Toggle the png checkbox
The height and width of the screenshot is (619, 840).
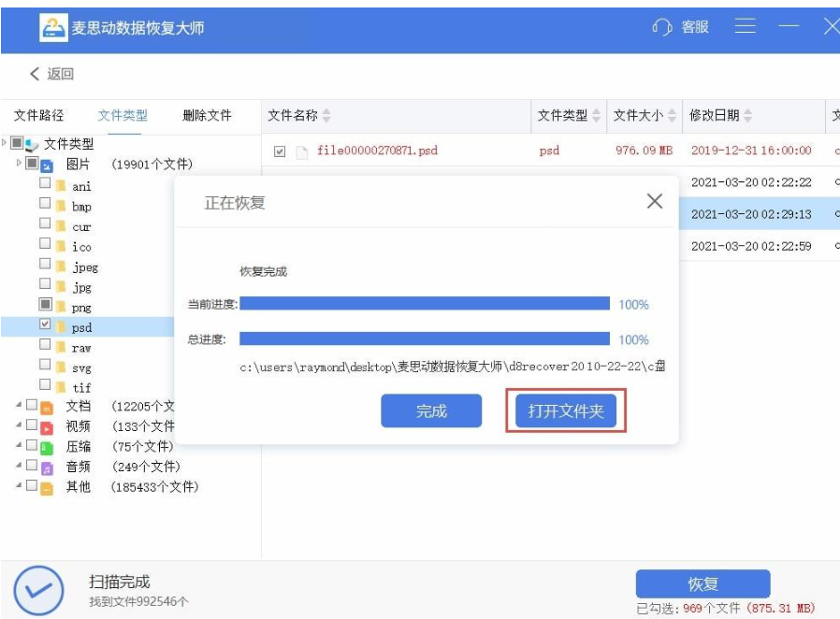click(x=45, y=304)
